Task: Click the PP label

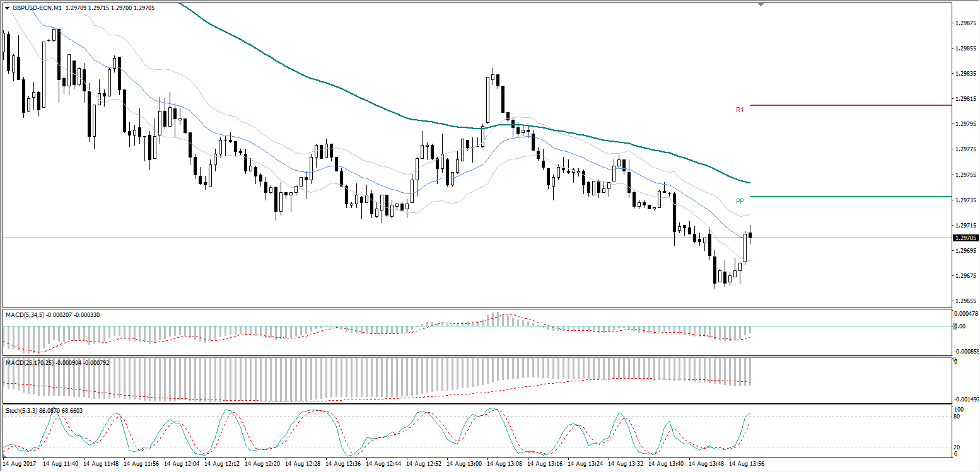Action: click(x=740, y=201)
